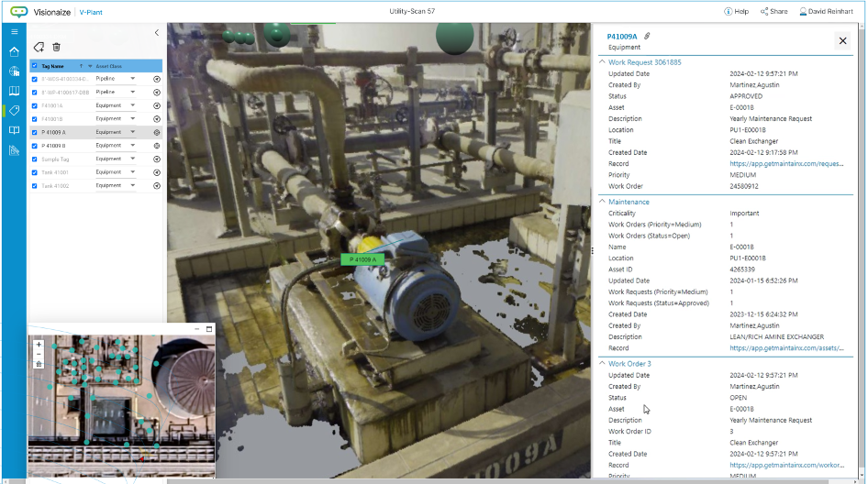The image size is (868, 484).
Task: Click the attachment paperclip next to P41009A
Action: point(647,36)
